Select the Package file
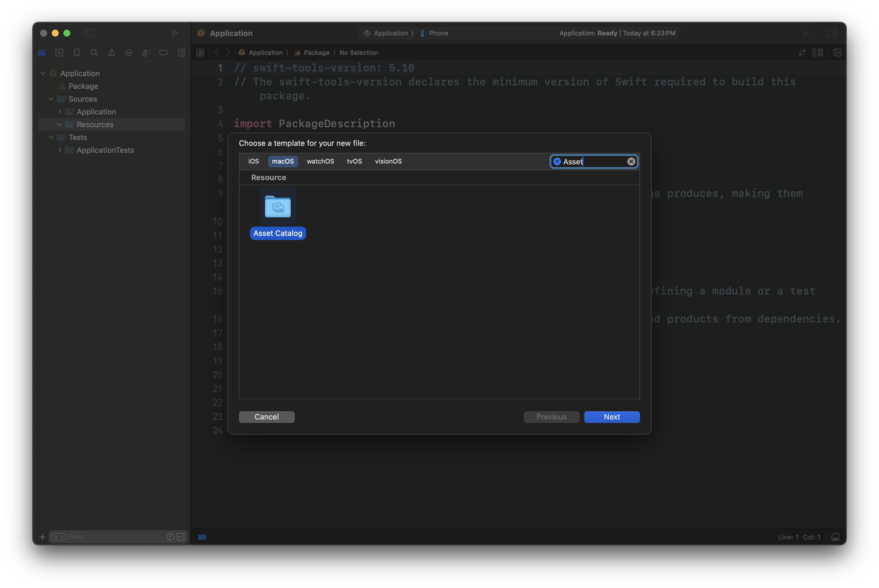 83,86
